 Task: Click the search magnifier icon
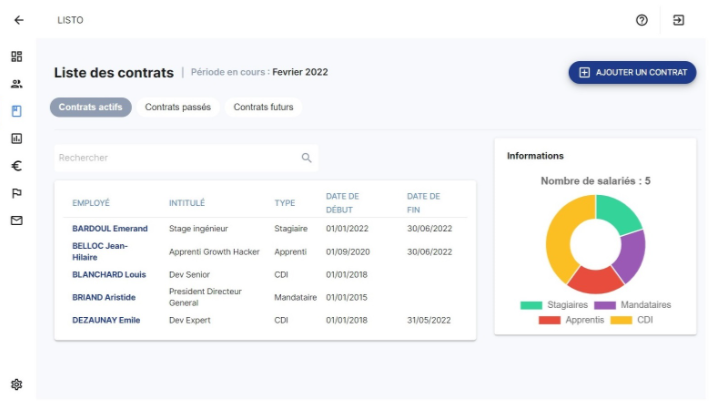coord(306,158)
